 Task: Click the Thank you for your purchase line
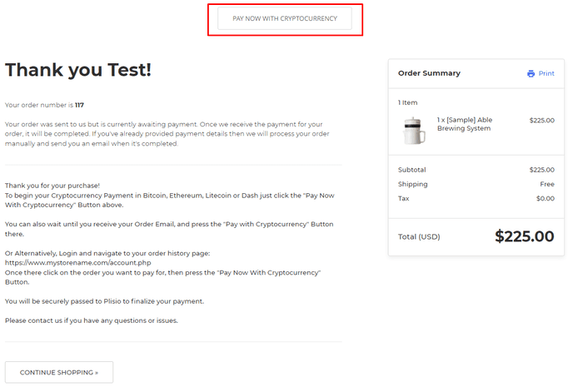[x=52, y=186]
